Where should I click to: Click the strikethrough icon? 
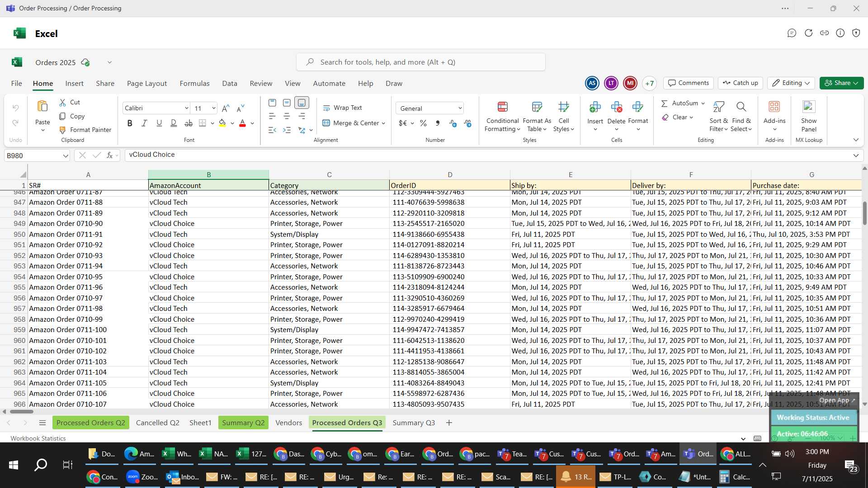point(189,123)
